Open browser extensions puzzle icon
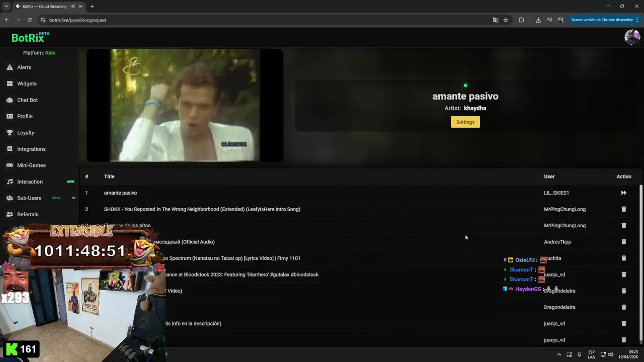This screenshot has width=644, height=362. pos(521,20)
